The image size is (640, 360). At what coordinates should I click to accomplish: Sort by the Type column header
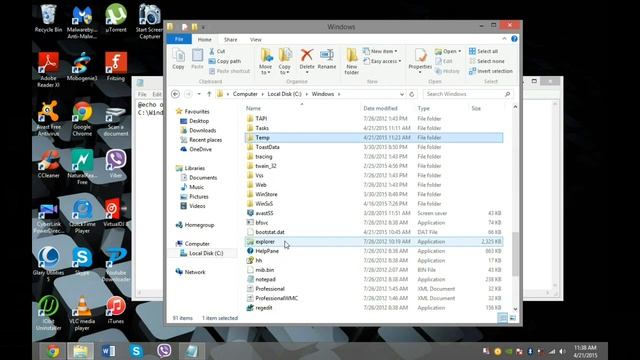pyautogui.click(x=423, y=109)
